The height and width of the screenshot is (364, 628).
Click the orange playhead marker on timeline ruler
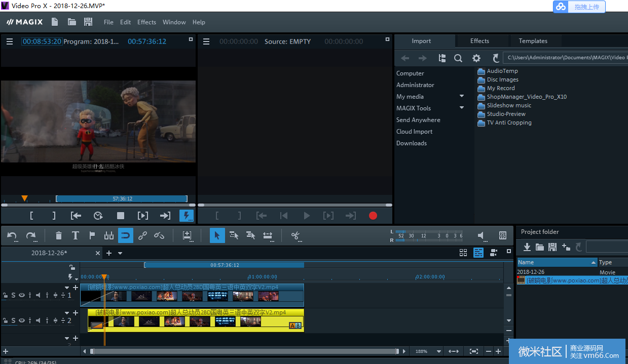[x=104, y=277]
